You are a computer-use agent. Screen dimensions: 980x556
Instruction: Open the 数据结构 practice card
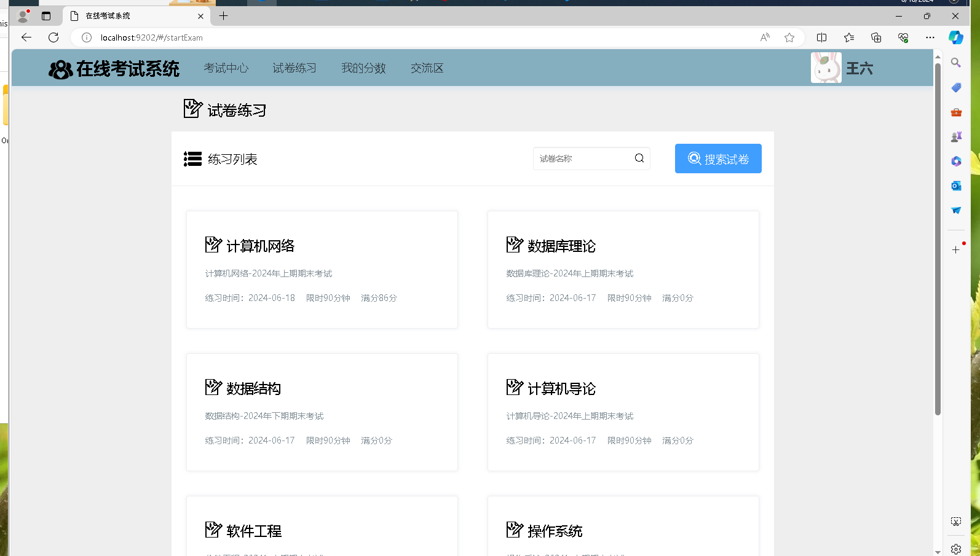tap(322, 412)
